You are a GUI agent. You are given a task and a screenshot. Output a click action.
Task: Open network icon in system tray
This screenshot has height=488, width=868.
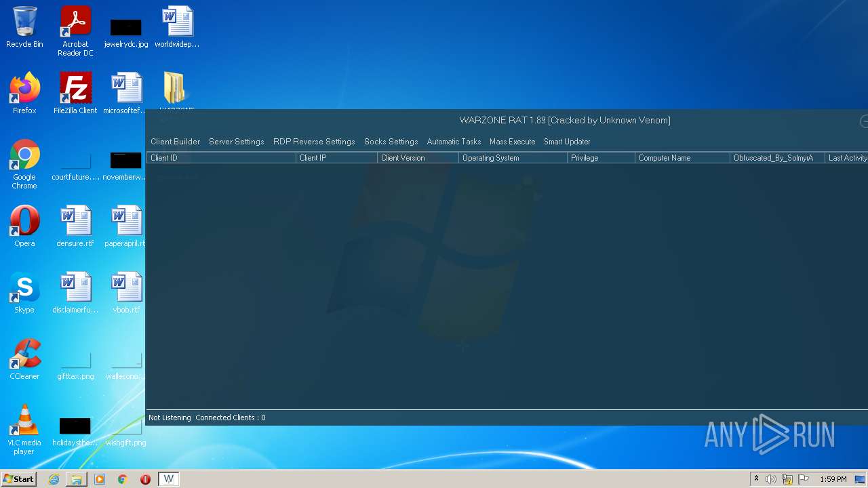pyautogui.click(x=787, y=479)
